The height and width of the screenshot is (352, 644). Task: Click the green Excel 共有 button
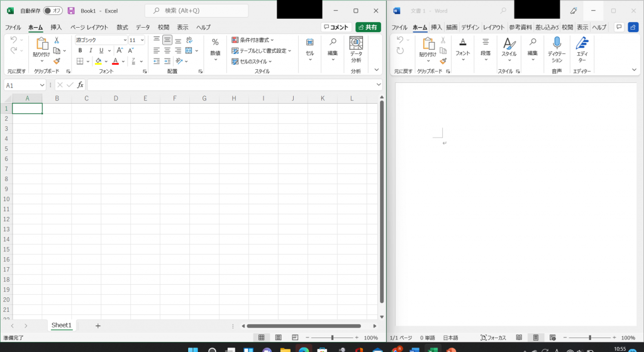pos(368,27)
